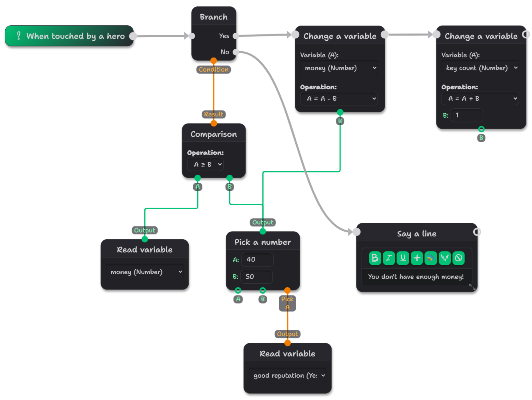
Task: Open the A = A - B operation dropdown
Action: [x=339, y=99]
